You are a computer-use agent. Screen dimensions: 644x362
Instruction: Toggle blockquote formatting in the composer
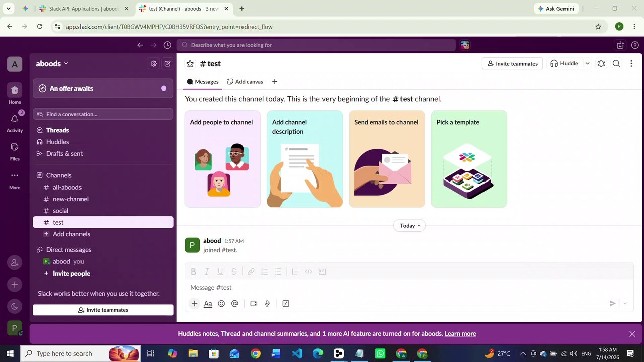point(295,272)
